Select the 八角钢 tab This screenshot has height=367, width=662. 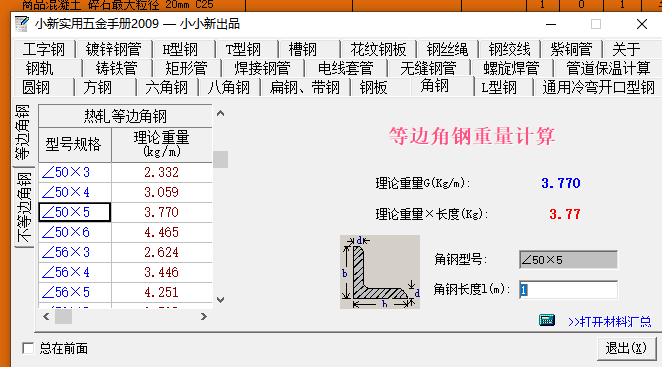(228, 87)
